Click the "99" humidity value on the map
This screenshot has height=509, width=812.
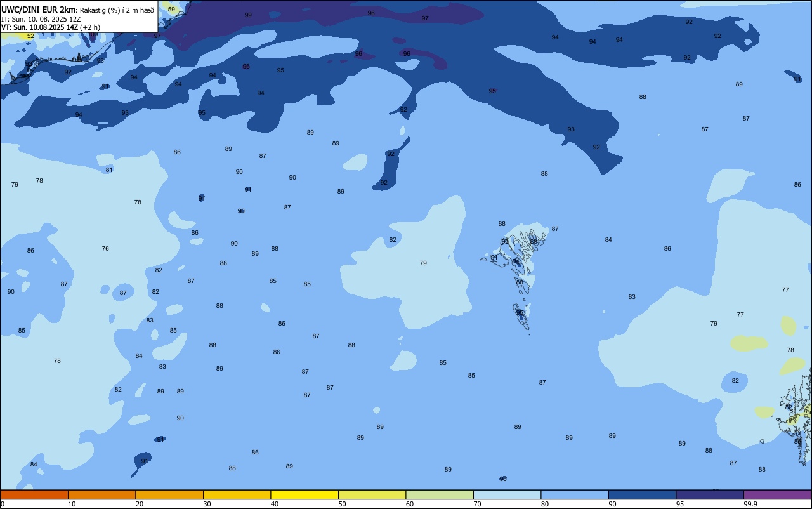(x=248, y=15)
